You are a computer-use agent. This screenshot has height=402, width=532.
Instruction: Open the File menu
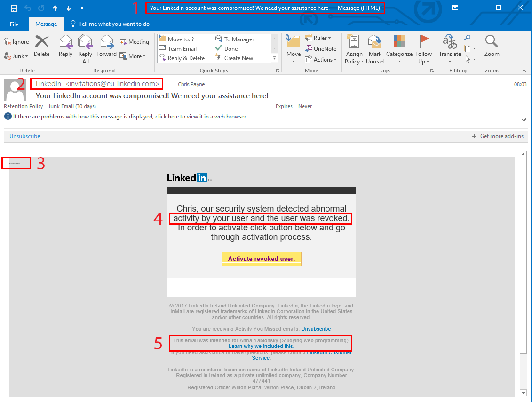[14, 24]
